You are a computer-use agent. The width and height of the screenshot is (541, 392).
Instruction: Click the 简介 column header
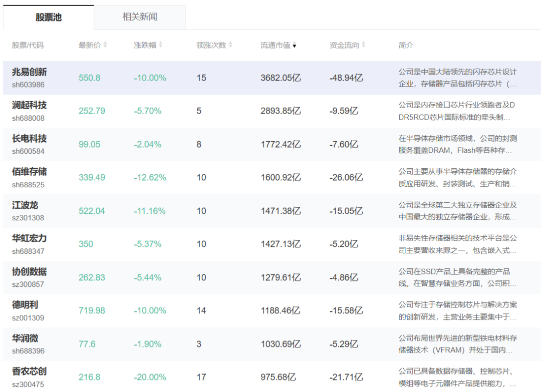406,45
